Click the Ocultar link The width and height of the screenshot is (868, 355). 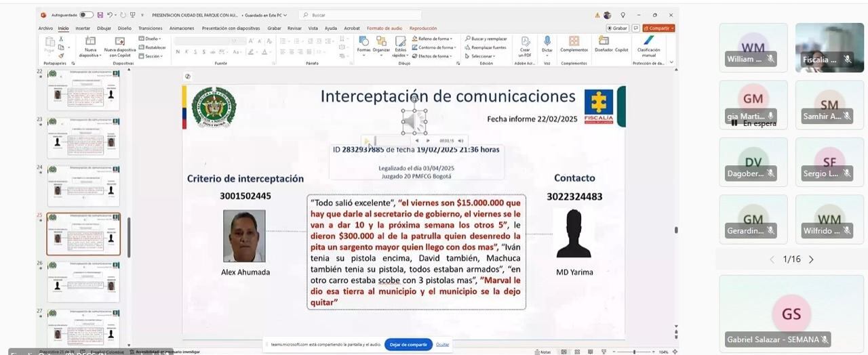pyautogui.click(x=442, y=344)
